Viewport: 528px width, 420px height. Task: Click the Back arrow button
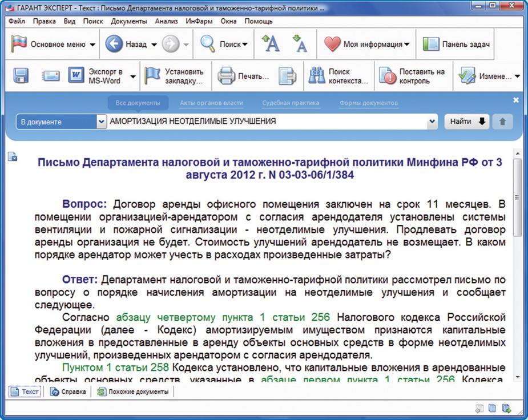tap(115, 45)
